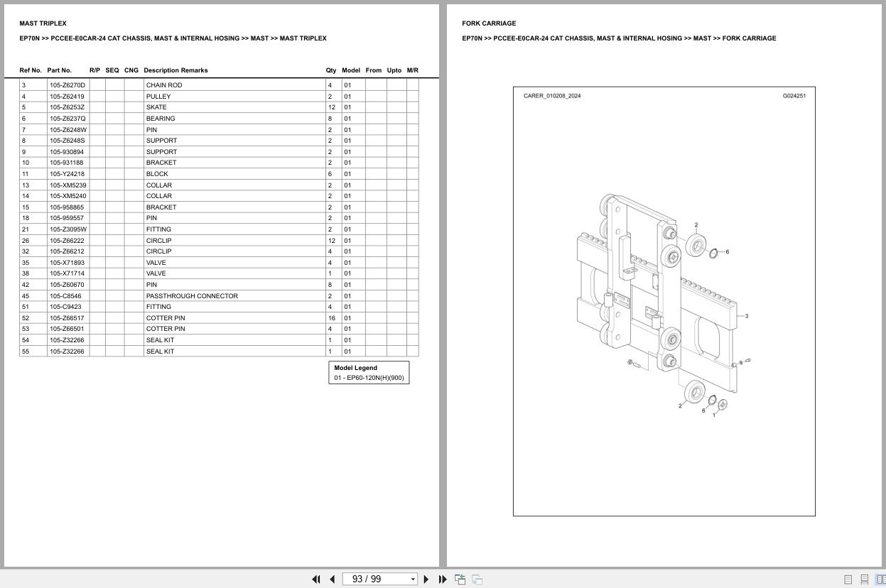886x588 pixels.
Task: Select part number 105-Z3095W
Action: [x=68, y=229]
